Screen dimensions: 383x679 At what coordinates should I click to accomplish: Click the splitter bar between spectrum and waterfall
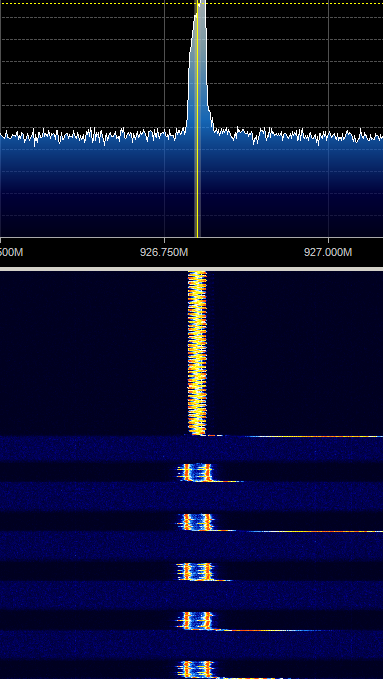click(192, 269)
